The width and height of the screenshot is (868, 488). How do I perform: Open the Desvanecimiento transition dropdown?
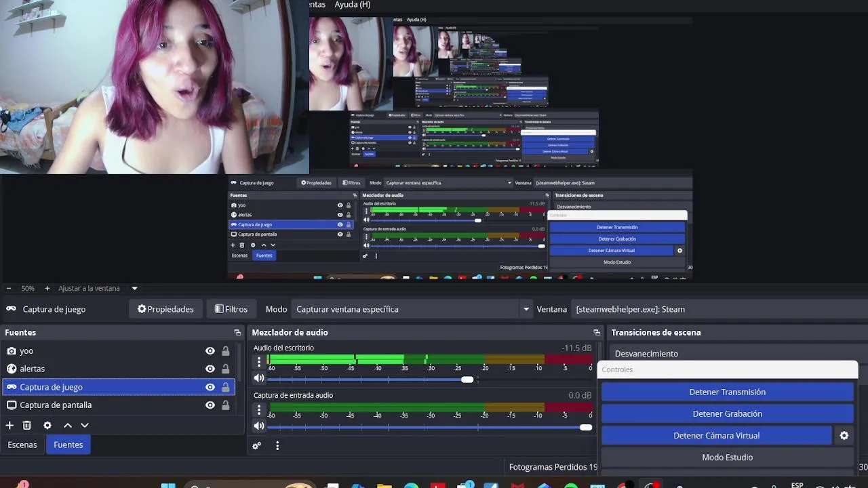coord(739,354)
